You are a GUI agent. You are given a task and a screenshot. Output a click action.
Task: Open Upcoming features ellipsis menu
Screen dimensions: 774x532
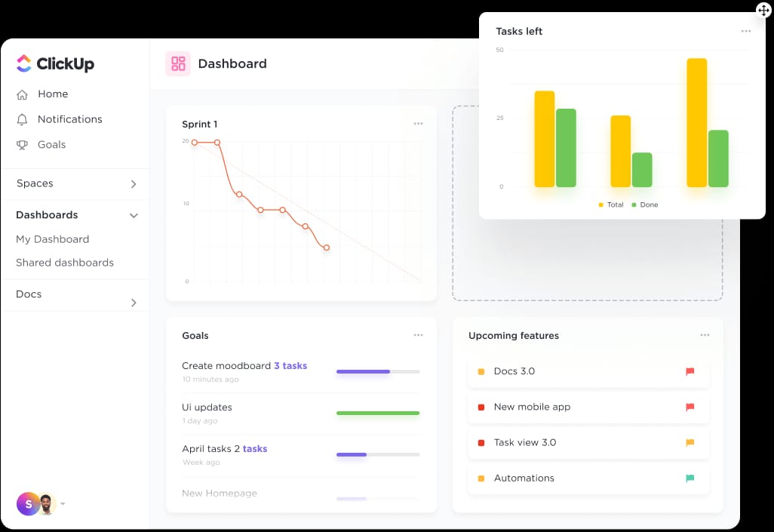pyautogui.click(x=705, y=335)
